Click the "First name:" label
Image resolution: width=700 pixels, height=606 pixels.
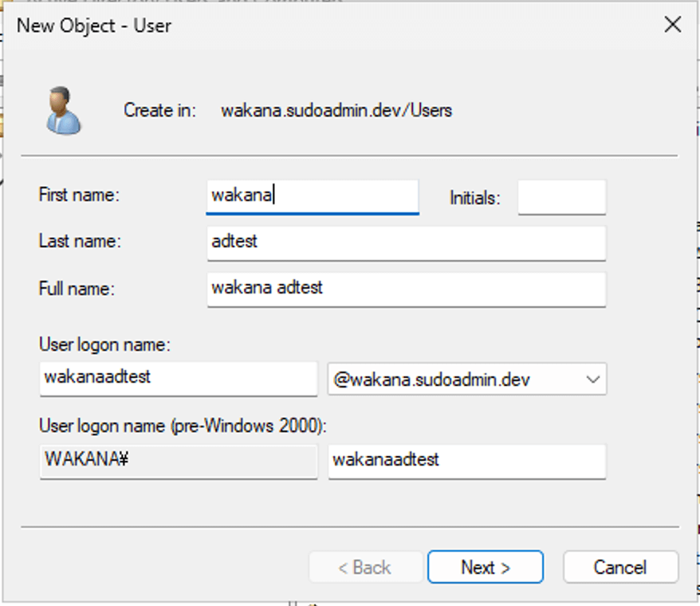[x=78, y=195]
